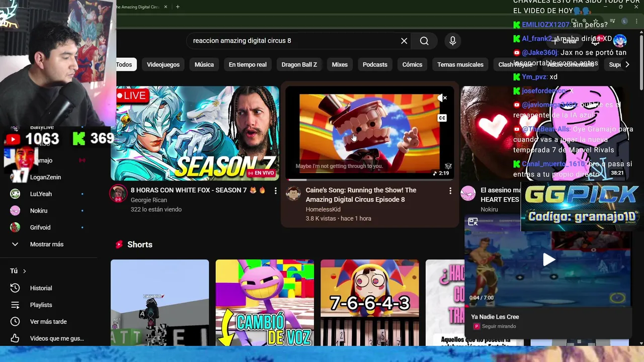This screenshot has width=644, height=362.
Task: Select the Todos filter chip
Action: pos(124,64)
